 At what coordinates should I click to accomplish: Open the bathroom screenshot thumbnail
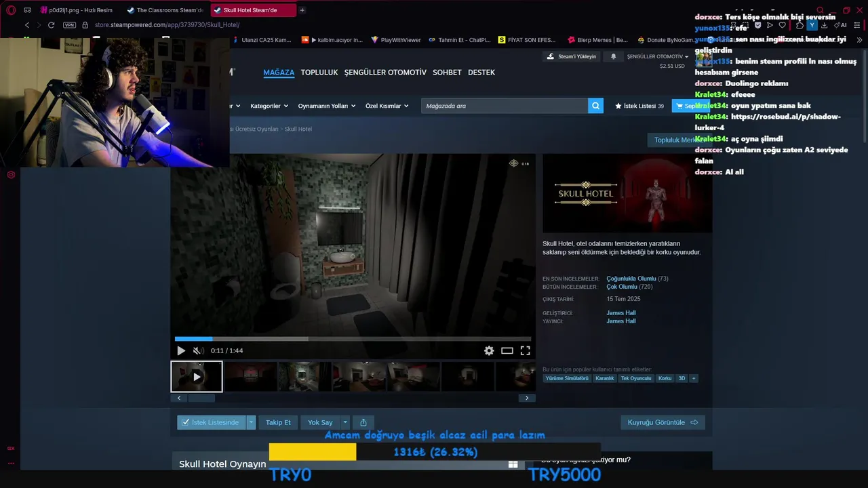pos(304,376)
